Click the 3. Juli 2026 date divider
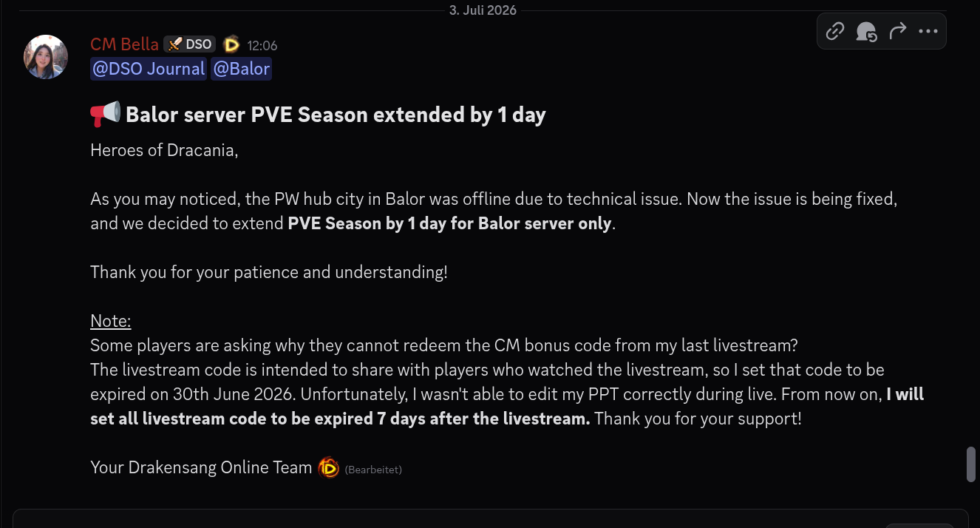Viewport: 980px width, 528px height. coord(483,10)
